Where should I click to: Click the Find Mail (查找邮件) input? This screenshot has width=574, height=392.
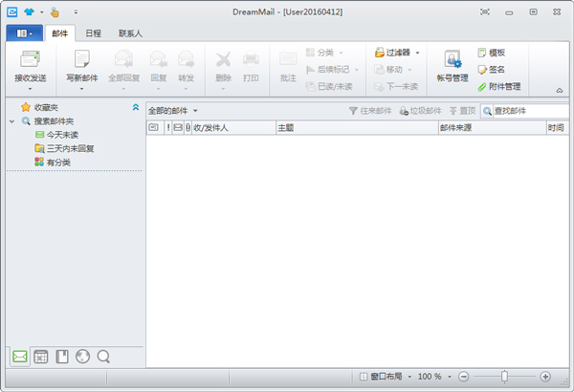click(x=531, y=111)
